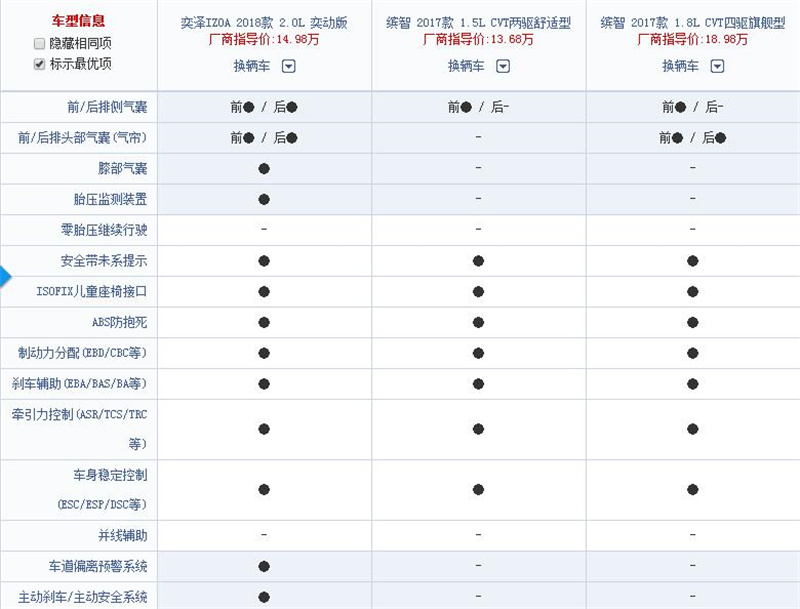This screenshot has width=800, height=609.
Task: Click the 缤智 2017款 1.5L CVT两驱舒适型 title
Action: (x=479, y=23)
